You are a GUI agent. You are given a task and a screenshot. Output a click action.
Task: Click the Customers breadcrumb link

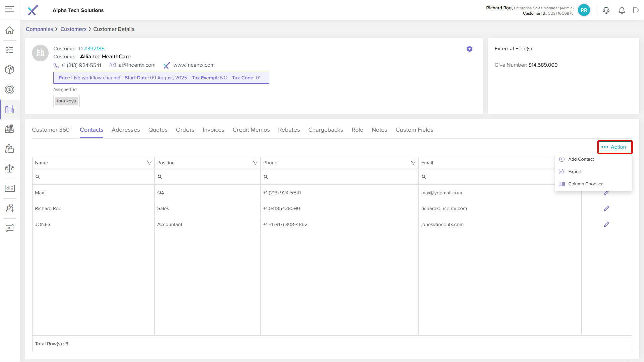73,29
